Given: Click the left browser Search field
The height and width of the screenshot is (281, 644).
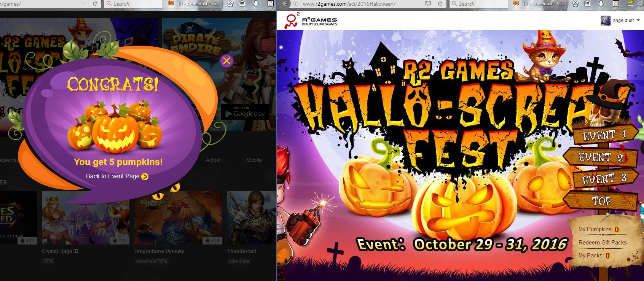Looking at the screenshot, I should pyautogui.click(x=132, y=4).
